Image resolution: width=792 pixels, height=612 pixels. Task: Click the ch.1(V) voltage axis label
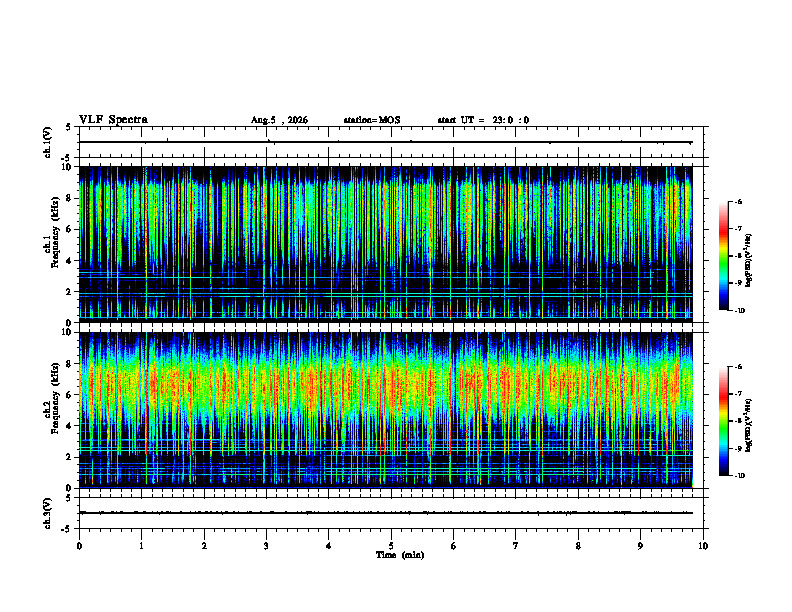(47, 142)
